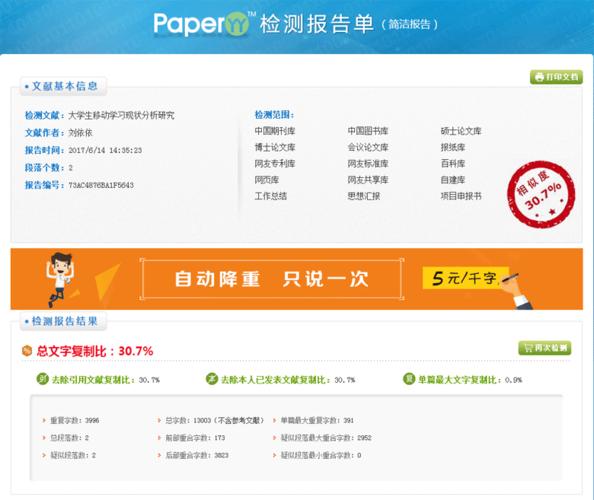Viewport: 594px width, 500px height.
Task: Click 硕士论文库 in detection scope
Action: pyautogui.click(x=461, y=131)
